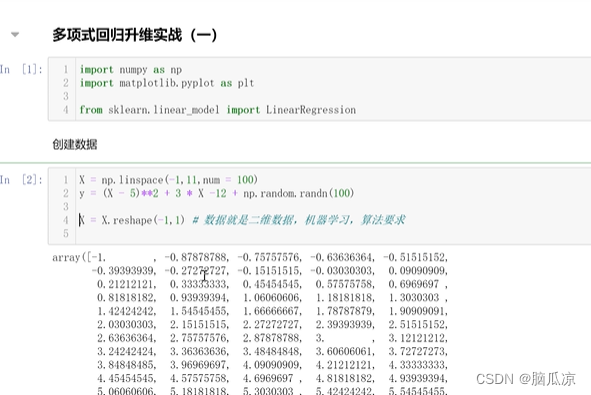The width and height of the screenshot is (591, 395).
Task: Click output value 0.09090909
Action: click(x=418, y=271)
